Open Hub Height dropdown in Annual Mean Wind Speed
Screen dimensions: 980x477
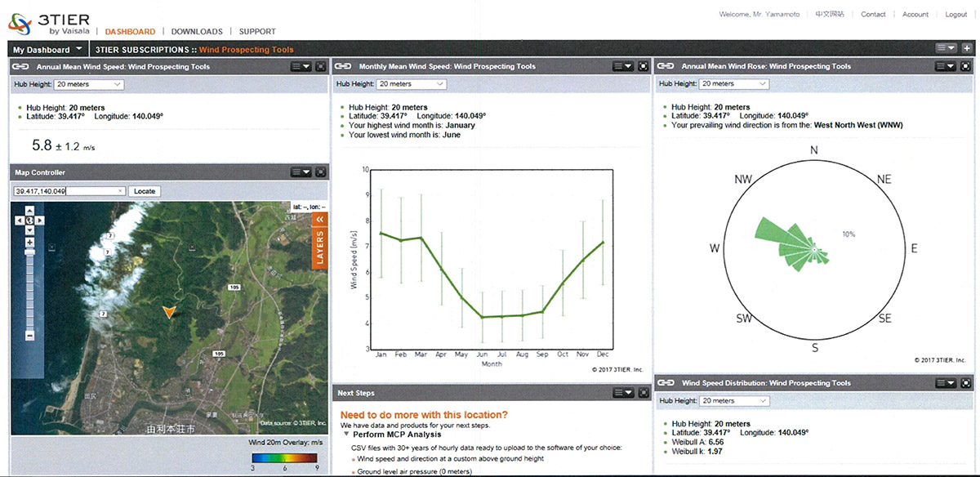89,84
